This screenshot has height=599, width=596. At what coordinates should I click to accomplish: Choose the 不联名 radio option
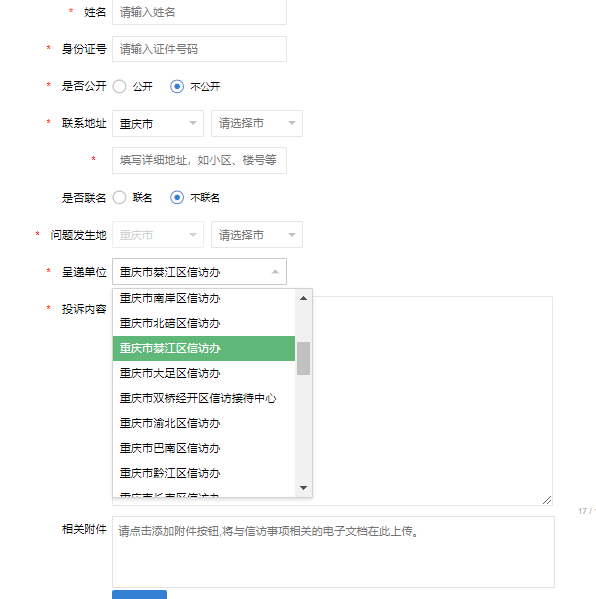coord(177,198)
